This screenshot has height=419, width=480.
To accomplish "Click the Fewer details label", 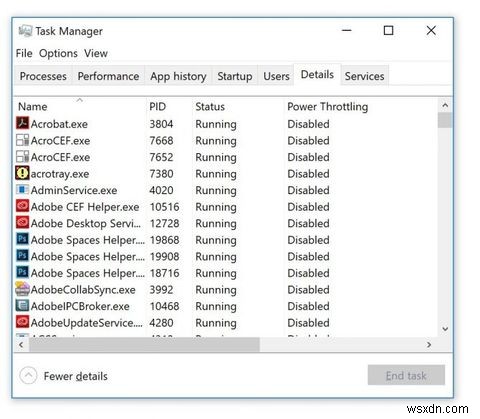I will (x=75, y=376).
